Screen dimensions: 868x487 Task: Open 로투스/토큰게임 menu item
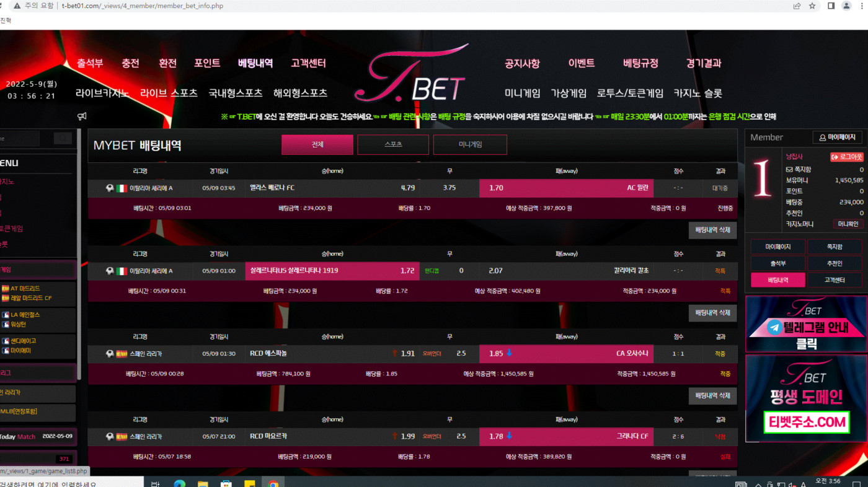click(630, 93)
